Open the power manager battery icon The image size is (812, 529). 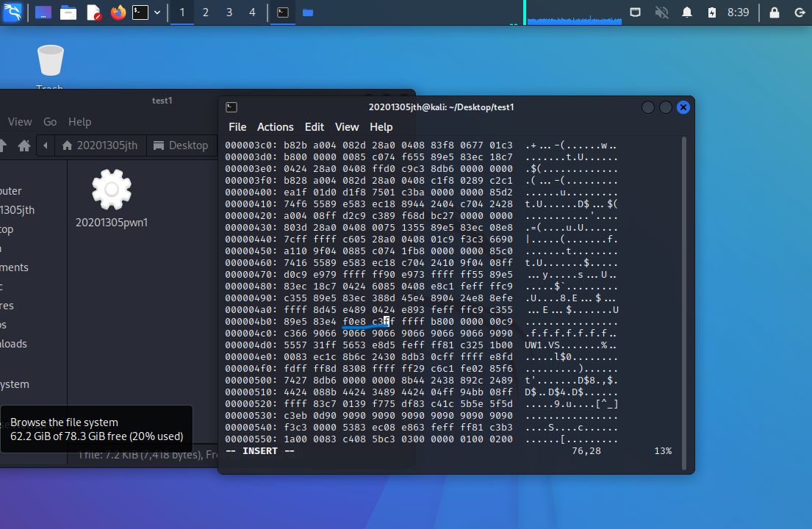[x=712, y=12]
